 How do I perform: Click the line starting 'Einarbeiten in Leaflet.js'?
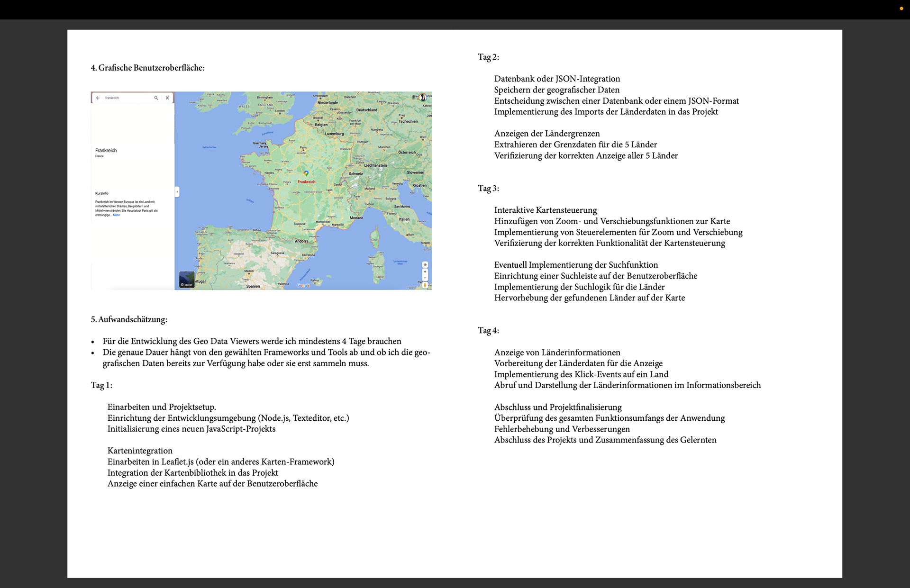pyautogui.click(x=221, y=461)
